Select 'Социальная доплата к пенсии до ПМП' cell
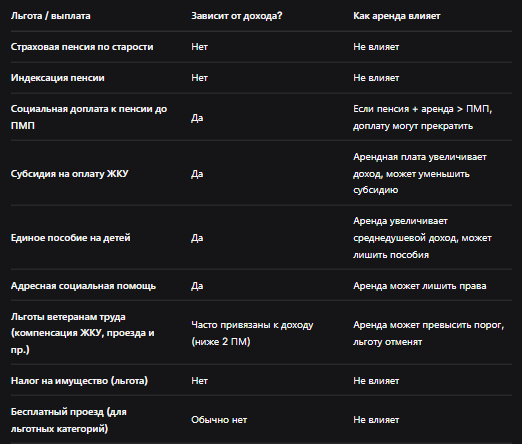Screen dimensions: 522x444 [89, 117]
